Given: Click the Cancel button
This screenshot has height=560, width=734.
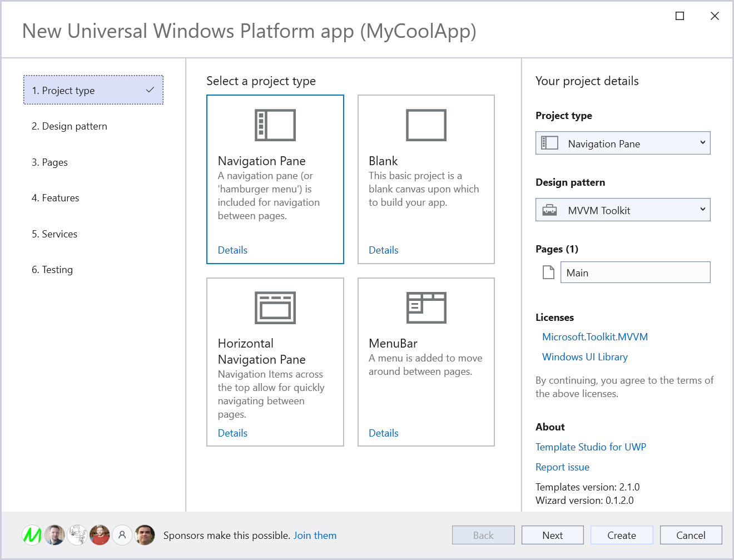Looking at the screenshot, I should (691, 535).
